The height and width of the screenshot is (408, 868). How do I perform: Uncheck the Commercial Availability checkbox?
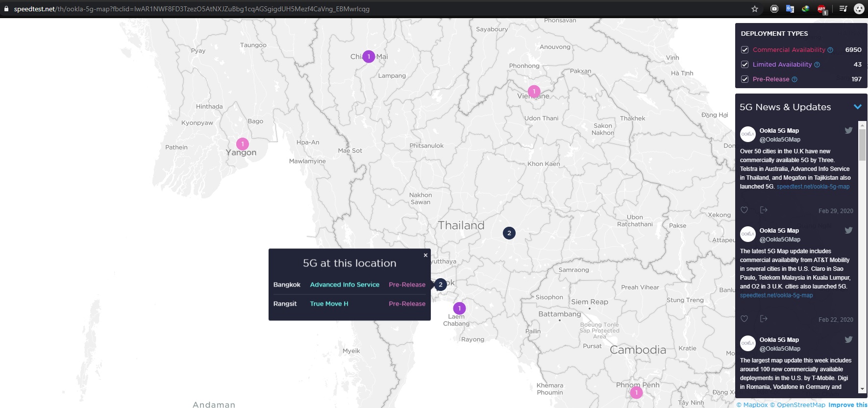click(x=745, y=50)
